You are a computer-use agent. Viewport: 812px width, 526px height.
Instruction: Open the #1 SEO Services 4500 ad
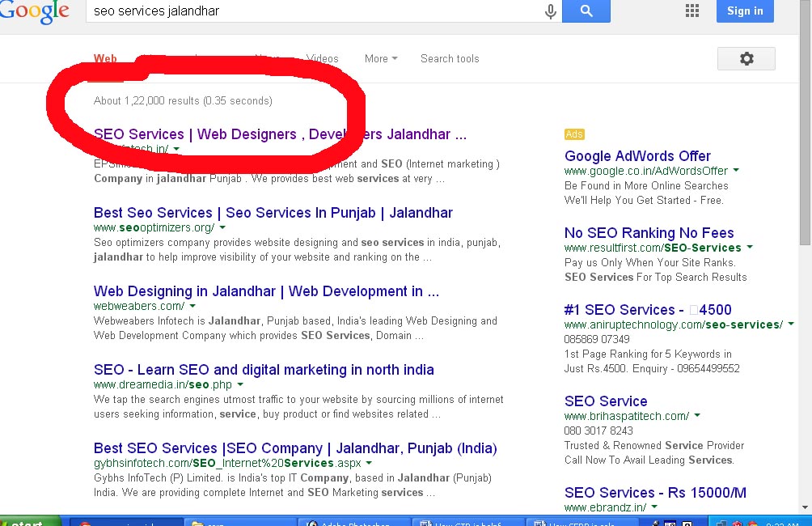(647, 309)
